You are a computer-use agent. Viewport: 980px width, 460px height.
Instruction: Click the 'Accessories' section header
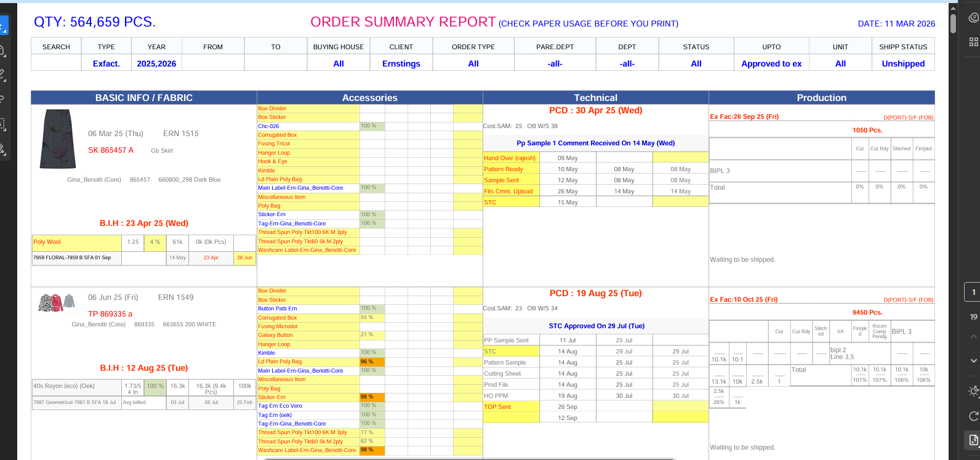(370, 98)
